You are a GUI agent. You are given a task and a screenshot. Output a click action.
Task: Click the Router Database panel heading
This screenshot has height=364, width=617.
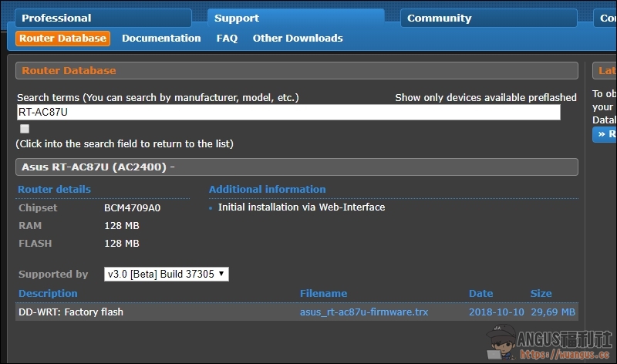pos(296,70)
